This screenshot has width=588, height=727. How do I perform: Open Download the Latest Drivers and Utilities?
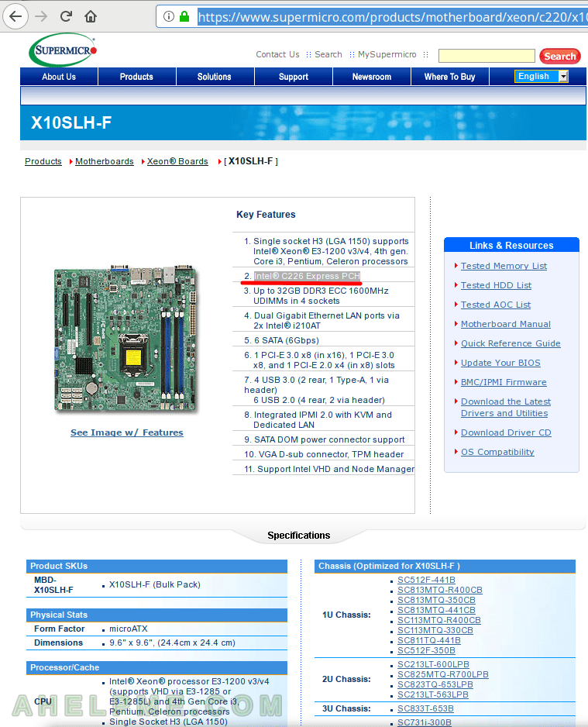(x=506, y=408)
